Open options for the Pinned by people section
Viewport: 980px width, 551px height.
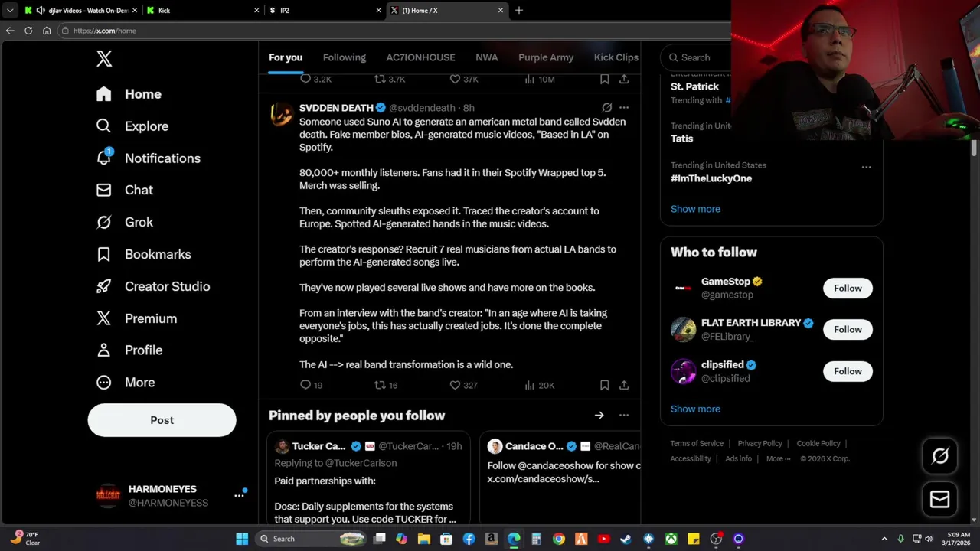point(624,416)
